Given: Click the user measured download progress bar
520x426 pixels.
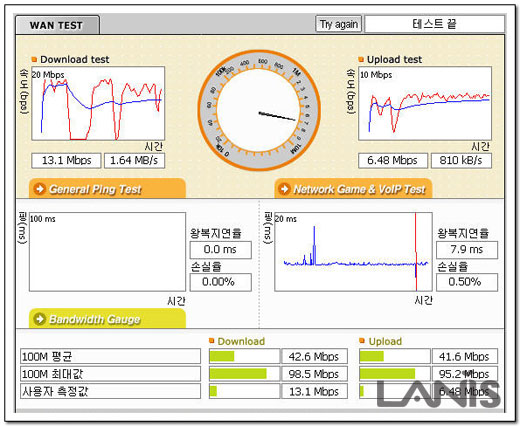Looking at the screenshot, I should (x=244, y=391).
